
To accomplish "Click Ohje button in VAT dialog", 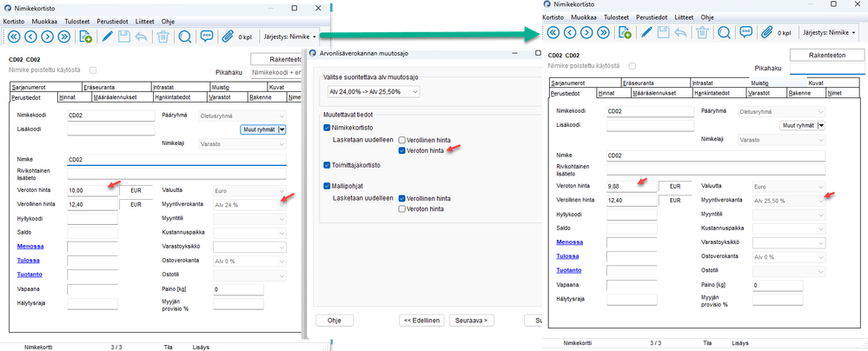I will click(x=335, y=320).
